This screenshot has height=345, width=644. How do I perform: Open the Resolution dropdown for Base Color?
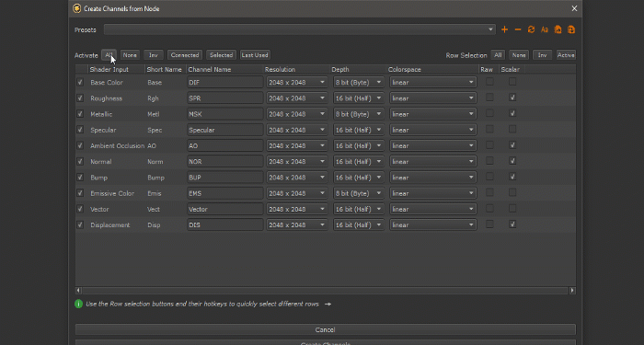tap(297, 82)
